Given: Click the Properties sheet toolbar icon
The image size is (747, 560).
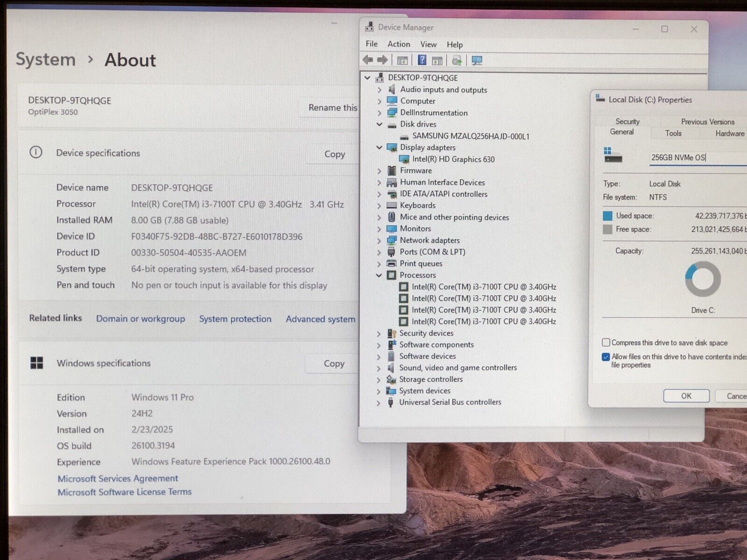Looking at the screenshot, I should click(437, 60).
